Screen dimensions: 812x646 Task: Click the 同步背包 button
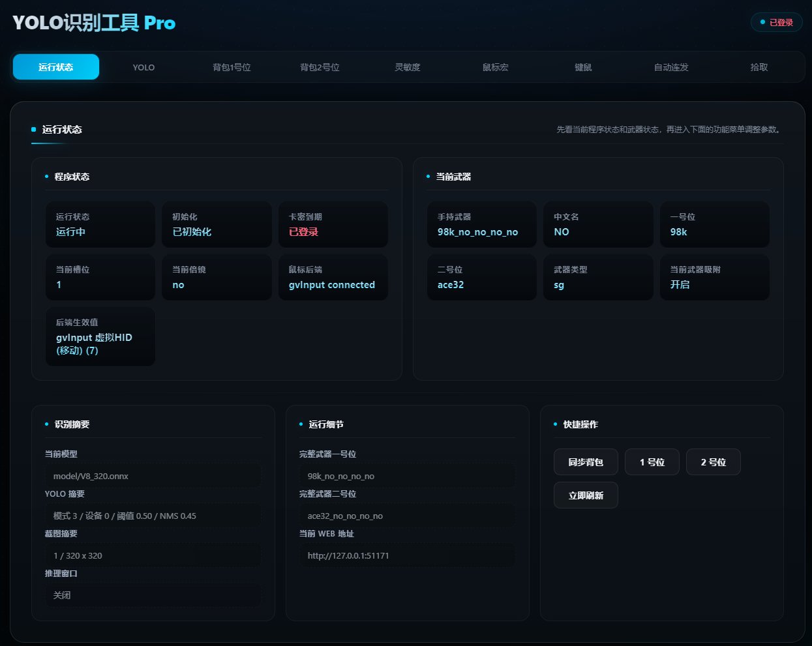pos(586,462)
